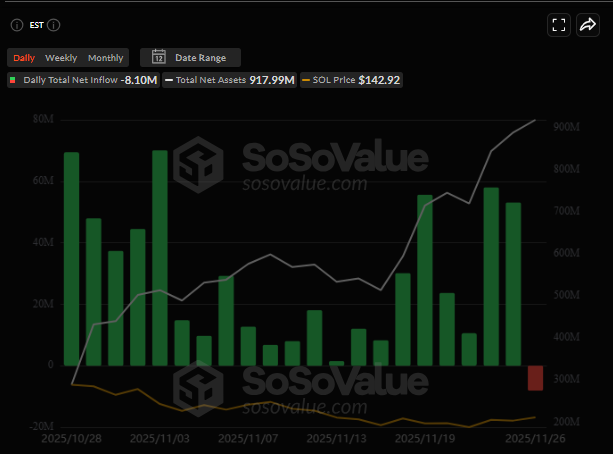Switch to the Weekly view
The image size is (613, 454).
(x=61, y=58)
